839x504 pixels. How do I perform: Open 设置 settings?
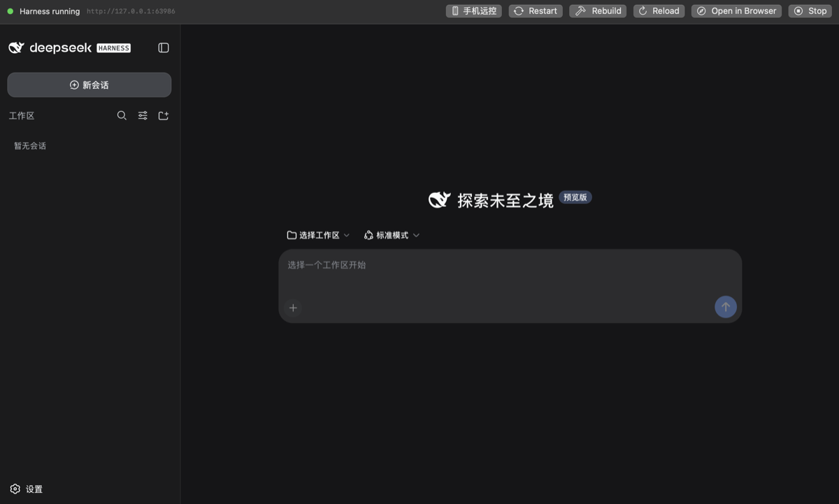click(27, 489)
